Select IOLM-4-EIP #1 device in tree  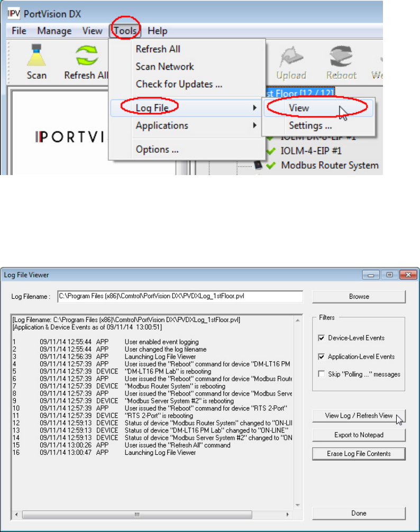click(x=311, y=151)
